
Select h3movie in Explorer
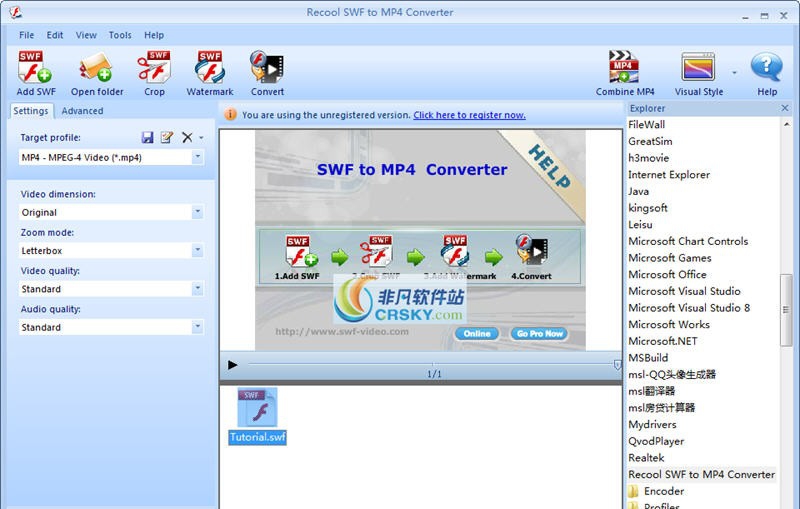[648, 158]
